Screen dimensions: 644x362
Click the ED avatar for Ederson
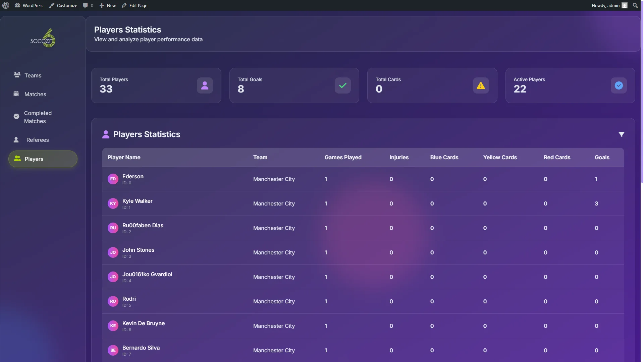pyautogui.click(x=113, y=179)
